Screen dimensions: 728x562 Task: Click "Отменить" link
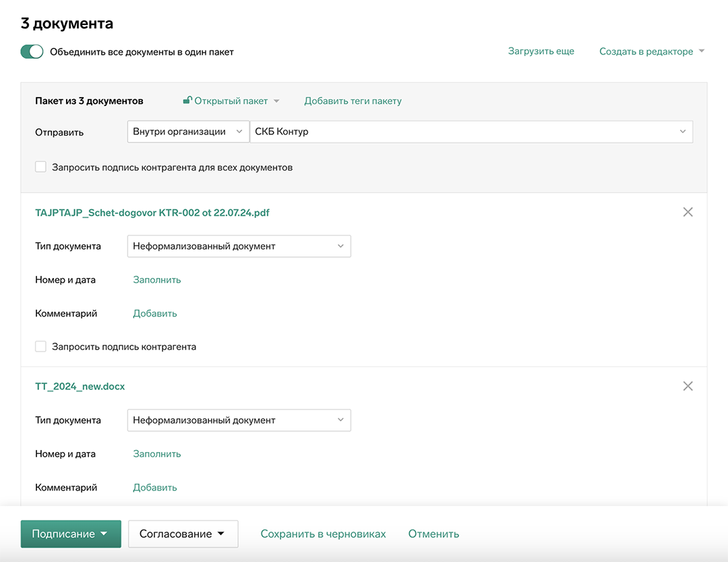tap(433, 534)
